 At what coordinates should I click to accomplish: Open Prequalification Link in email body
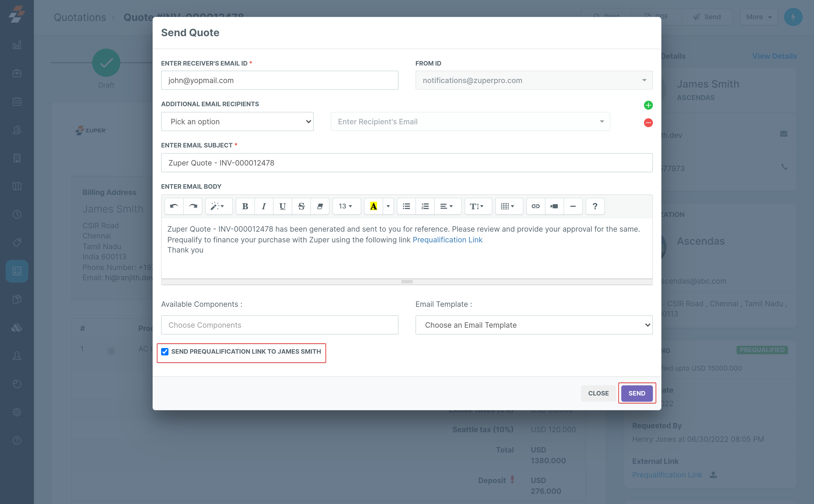tap(447, 240)
